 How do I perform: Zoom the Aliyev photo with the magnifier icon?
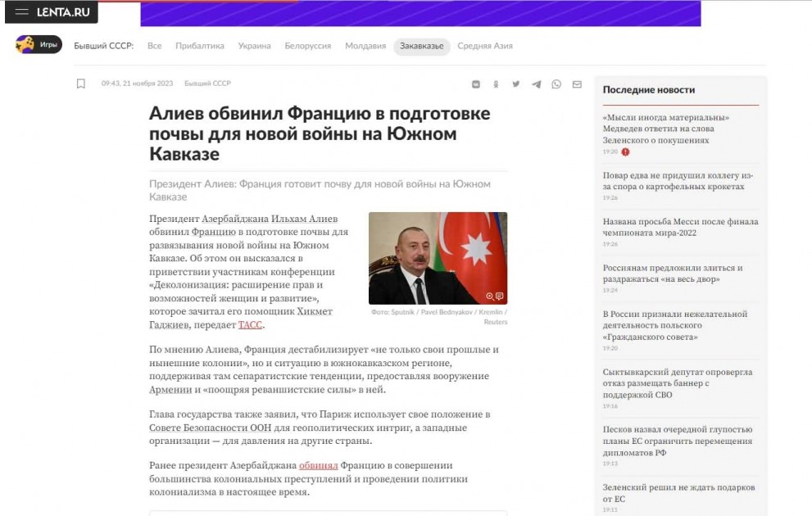(489, 296)
